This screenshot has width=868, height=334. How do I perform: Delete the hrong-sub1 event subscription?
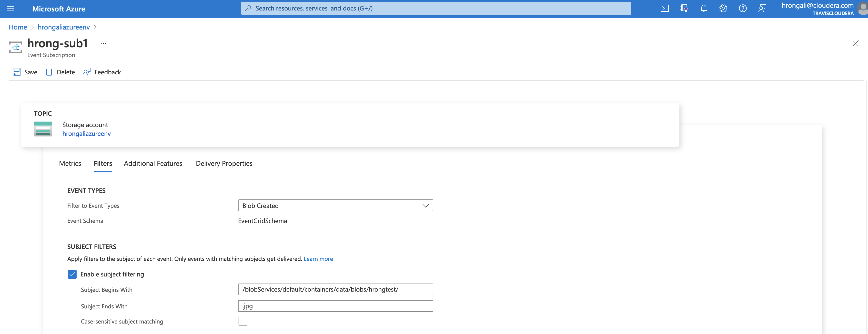[x=60, y=72]
